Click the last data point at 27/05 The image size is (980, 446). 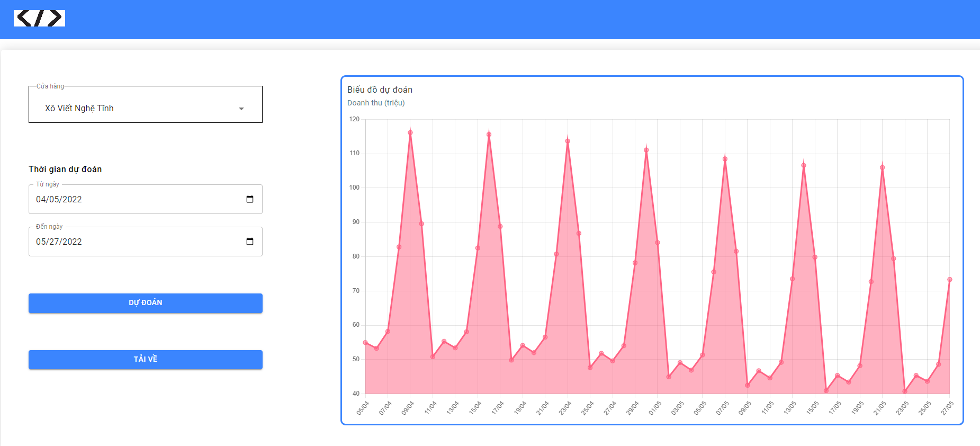point(949,280)
